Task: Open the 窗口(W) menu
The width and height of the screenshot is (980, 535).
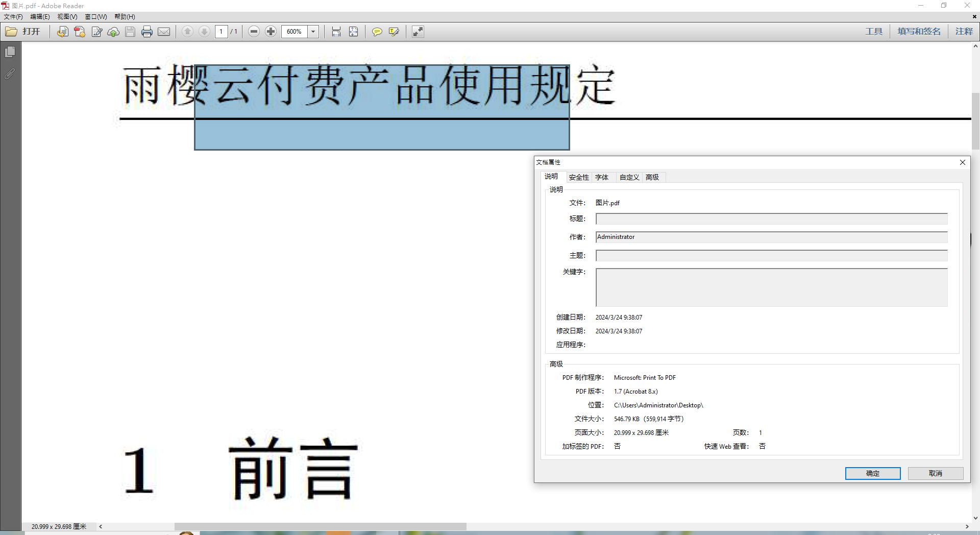Action: (x=96, y=17)
